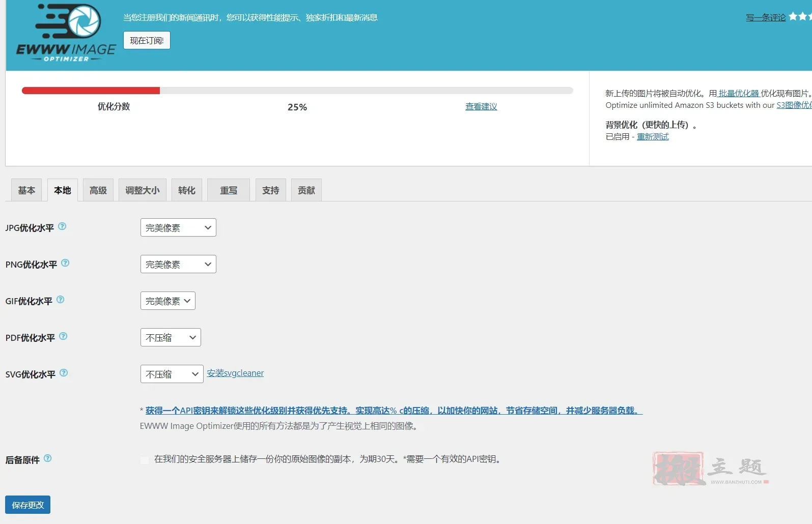Follow the 安装svgcleaner link
This screenshot has height=524, width=812.
click(235, 373)
